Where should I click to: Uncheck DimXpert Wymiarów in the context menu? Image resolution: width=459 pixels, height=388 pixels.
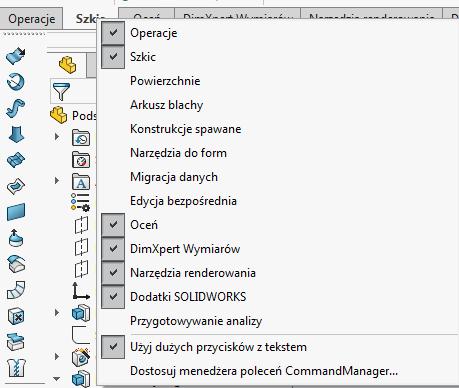point(113,249)
